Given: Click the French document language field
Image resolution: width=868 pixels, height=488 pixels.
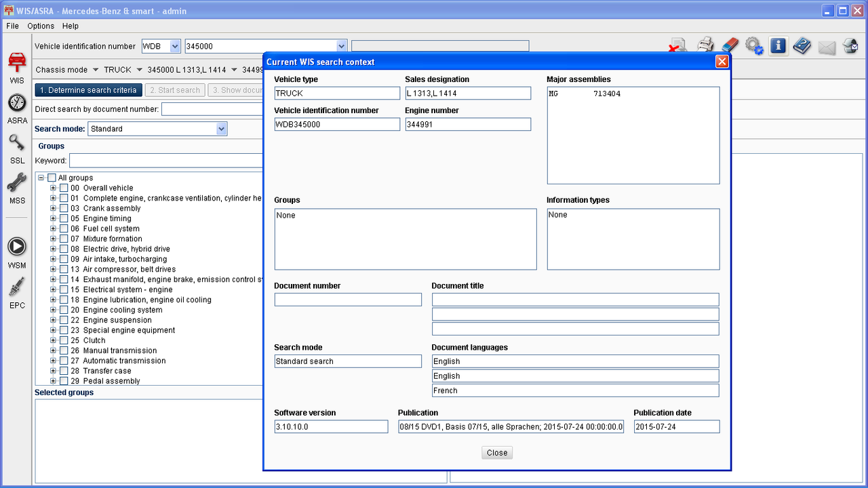Looking at the screenshot, I should tap(575, 390).
